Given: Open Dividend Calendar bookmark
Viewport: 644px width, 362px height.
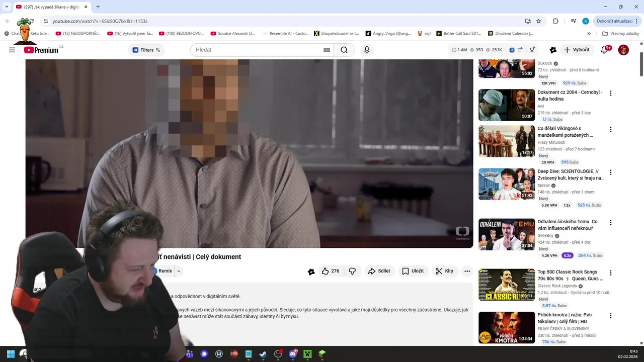Looking at the screenshot, I should [510, 33].
